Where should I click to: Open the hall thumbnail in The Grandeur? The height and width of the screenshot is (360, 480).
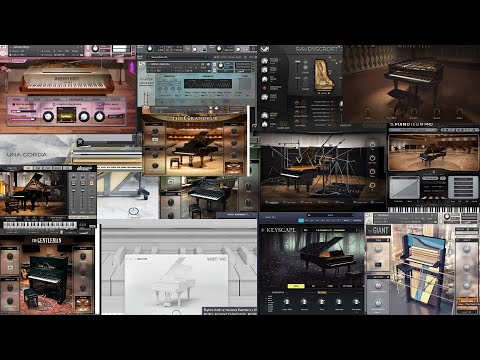pos(233,168)
